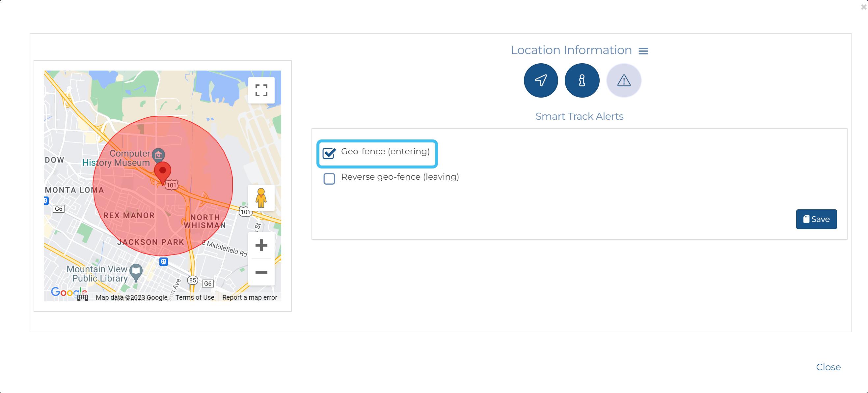Click the Street View pegman icon

tap(261, 198)
